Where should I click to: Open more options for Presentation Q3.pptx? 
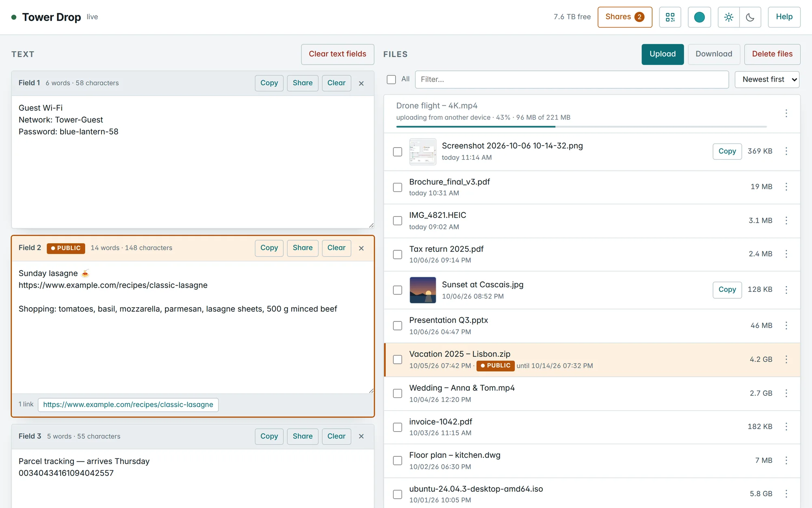click(x=786, y=326)
